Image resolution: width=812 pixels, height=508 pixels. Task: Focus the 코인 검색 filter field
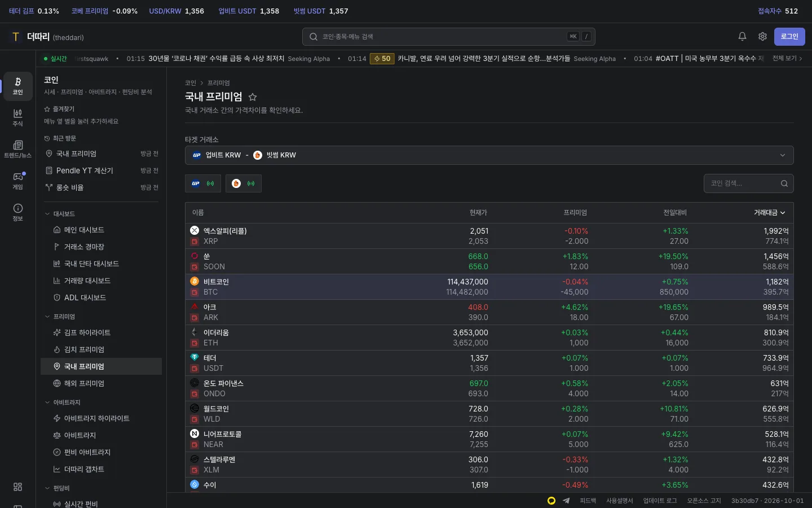749,183
